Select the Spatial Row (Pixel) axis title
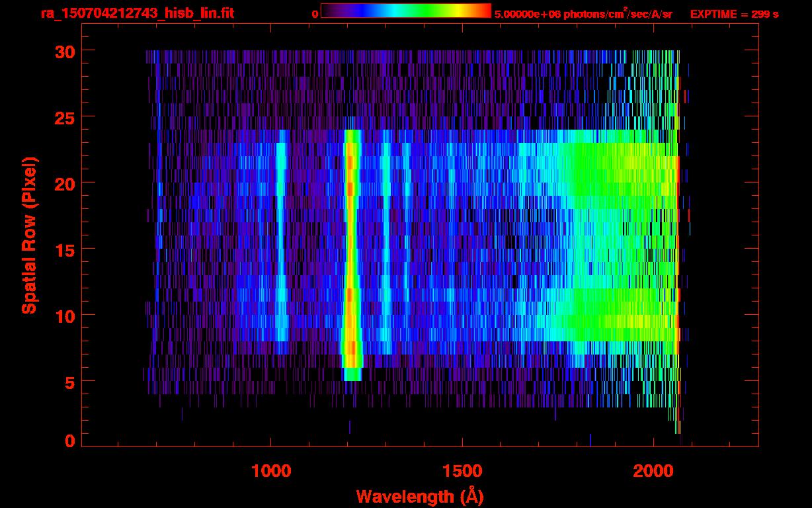Viewport: 812px width, 508px height. coord(28,235)
